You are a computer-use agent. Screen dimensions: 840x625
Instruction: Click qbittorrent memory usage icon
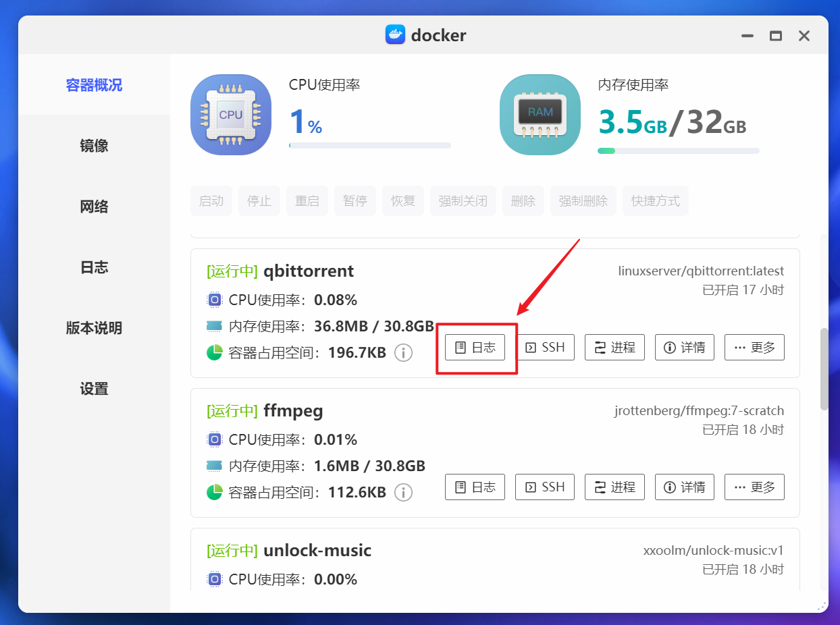[x=214, y=326]
